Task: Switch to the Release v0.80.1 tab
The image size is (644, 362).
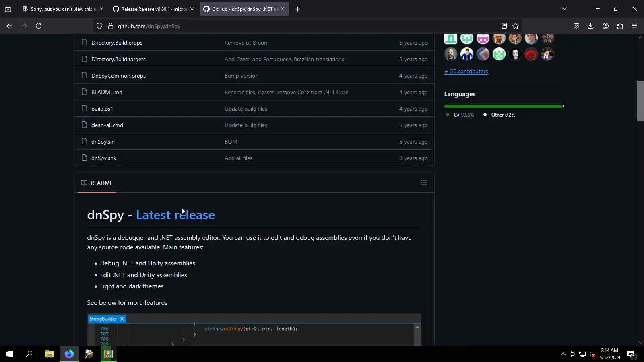Action: (153, 9)
